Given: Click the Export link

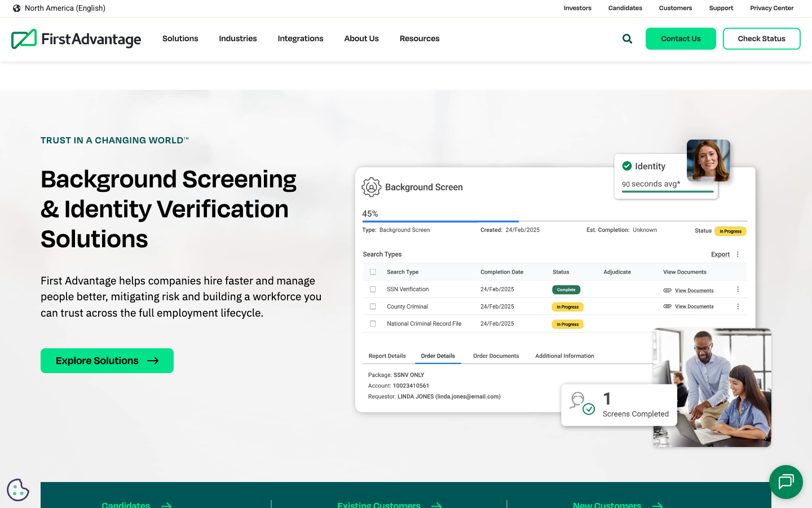Looking at the screenshot, I should [721, 255].
